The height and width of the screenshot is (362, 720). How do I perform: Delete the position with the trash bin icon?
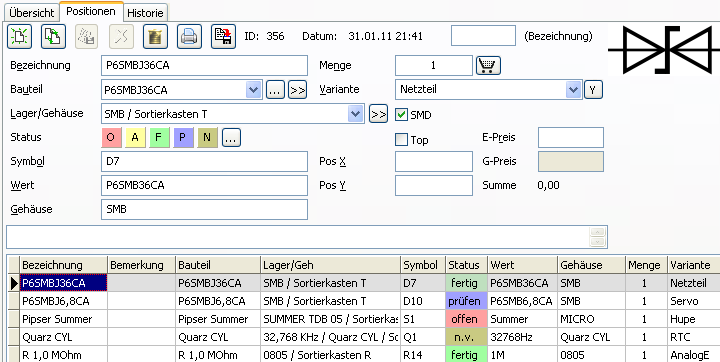[x=155, y=36]
